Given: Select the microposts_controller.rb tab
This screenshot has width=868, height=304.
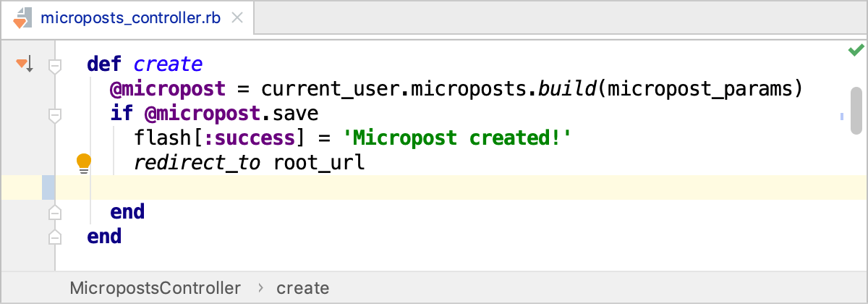Looking at the screenshot, I should point(132,18).
